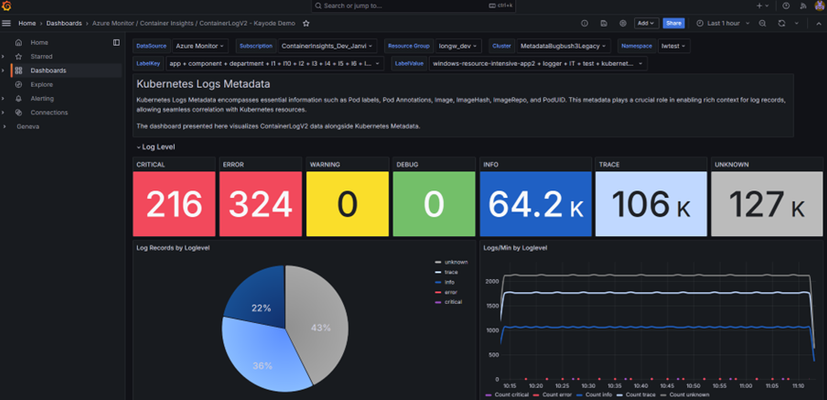
Task: Open the Cluster MetadataBugbush3Legacy dropdown
Action: coord(564,46)
